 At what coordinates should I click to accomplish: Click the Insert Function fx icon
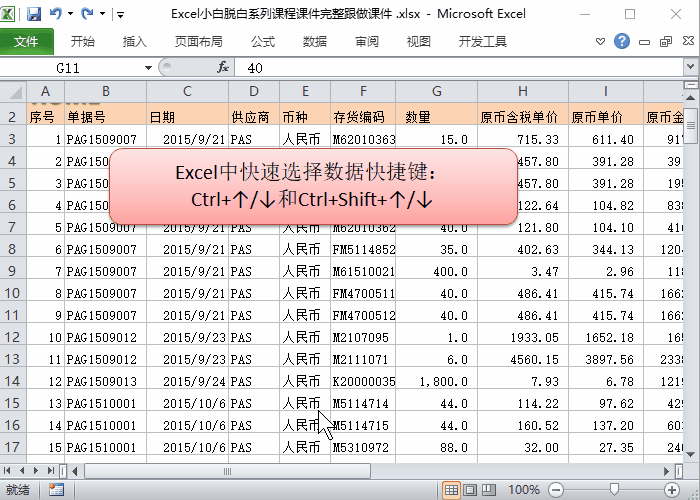pos(223,68)
